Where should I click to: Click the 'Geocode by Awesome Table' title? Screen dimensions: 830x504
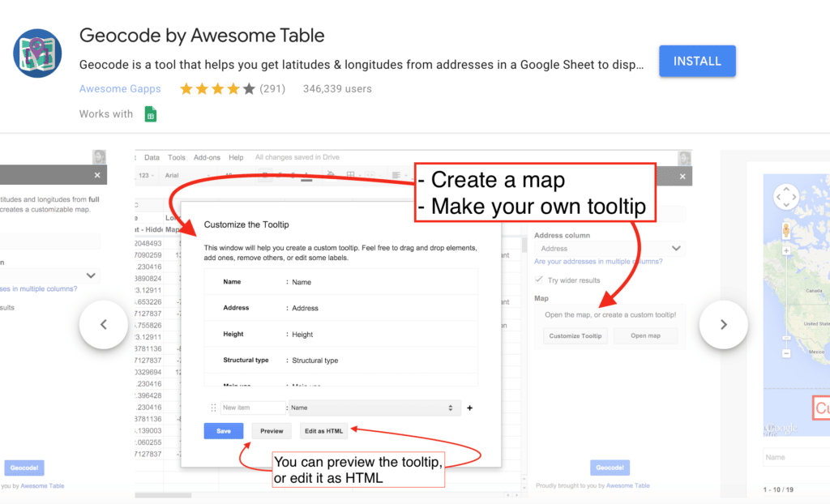pyautogui.click(x=202, y=36)
